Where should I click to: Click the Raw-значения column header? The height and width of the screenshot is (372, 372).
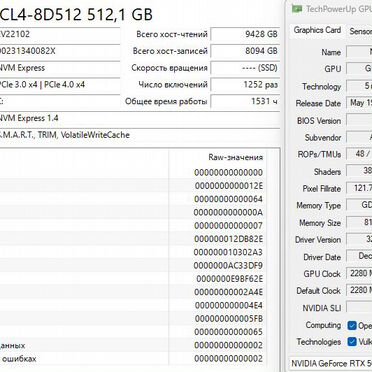(x=236, y=157)
